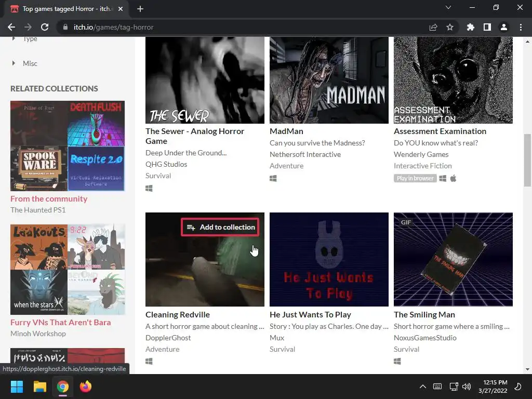The width and height of the screenshot is (532, 399).
Task: Click the Chrome taskbar icon
Action: click(63, 387)
